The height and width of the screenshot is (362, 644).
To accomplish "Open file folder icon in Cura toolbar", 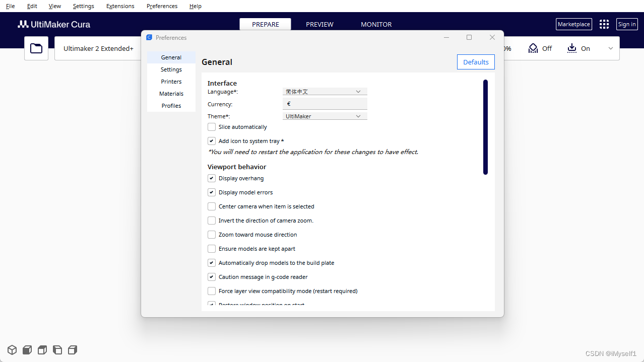I will click(36, 48).
